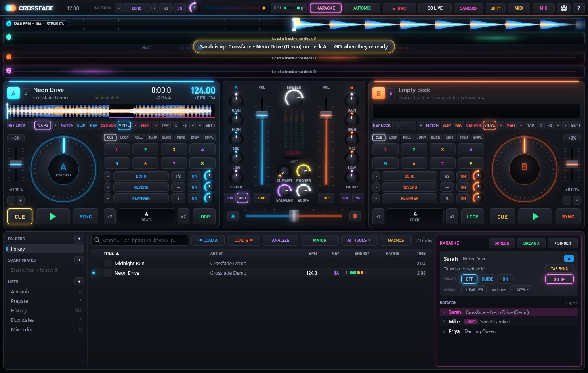This screenshot has height=373, width=588.
Task: Switch deck A pads to Loop mode
Action: coord(124,138)
